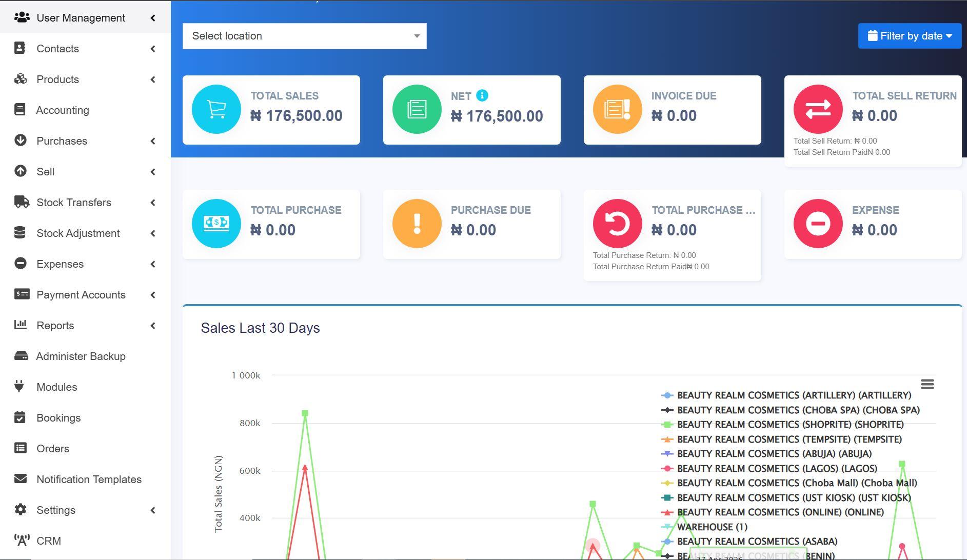Expand the Contacts submenu chevron

pos(153,49)
